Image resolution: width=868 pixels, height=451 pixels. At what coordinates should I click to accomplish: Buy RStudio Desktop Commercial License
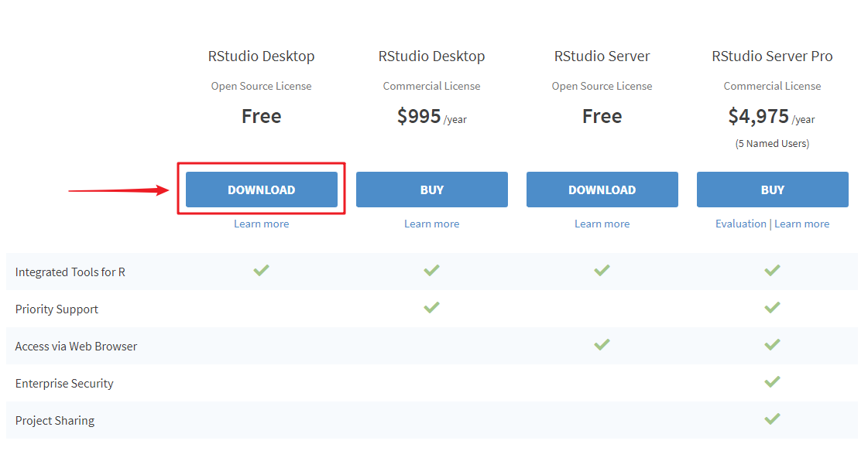[432, 190]
